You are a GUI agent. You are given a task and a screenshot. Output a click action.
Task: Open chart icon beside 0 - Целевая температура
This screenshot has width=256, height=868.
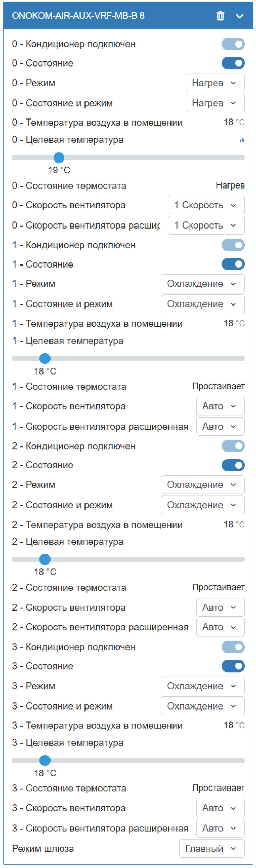242,140
